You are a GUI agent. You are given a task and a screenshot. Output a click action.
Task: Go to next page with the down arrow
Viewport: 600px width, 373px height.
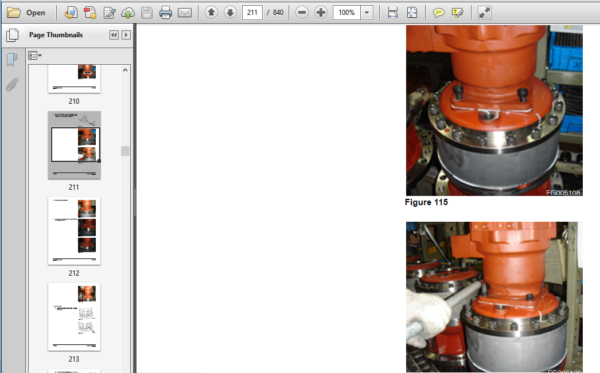pyautogui.click(x=230, y=13)
